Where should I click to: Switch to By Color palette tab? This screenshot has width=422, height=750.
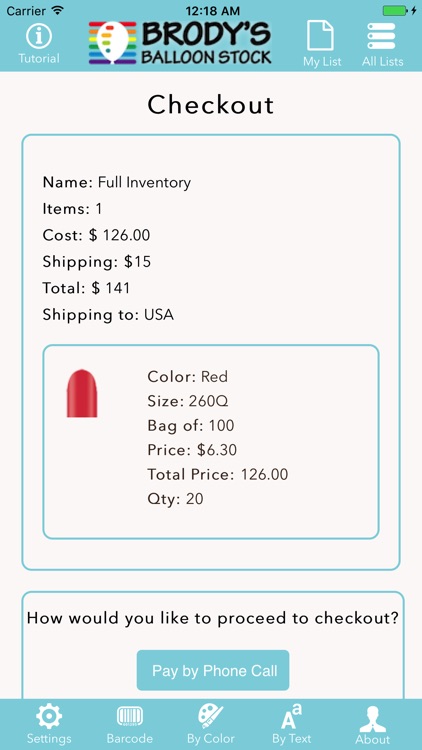pos(211,724)
